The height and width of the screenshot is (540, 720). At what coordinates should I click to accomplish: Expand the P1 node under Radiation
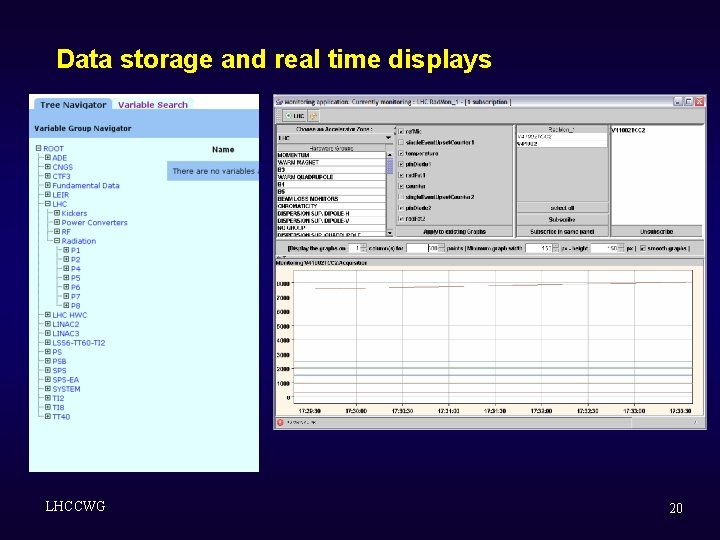click(x=66, y=250)
